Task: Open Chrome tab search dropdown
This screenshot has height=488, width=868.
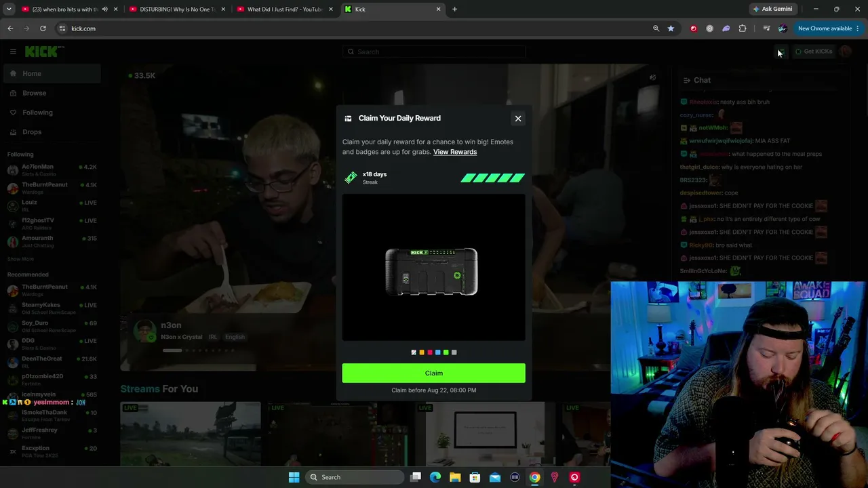Action: [9, 9]
